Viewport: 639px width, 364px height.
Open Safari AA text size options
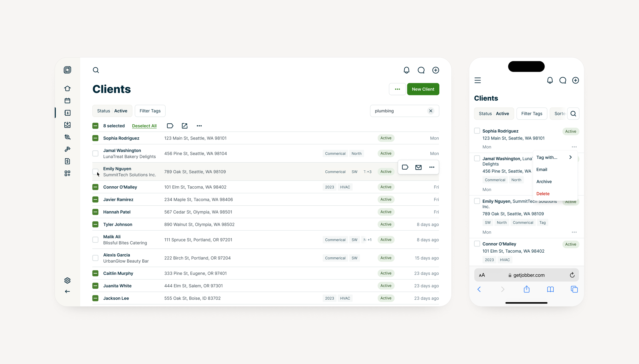pos(482,275)
